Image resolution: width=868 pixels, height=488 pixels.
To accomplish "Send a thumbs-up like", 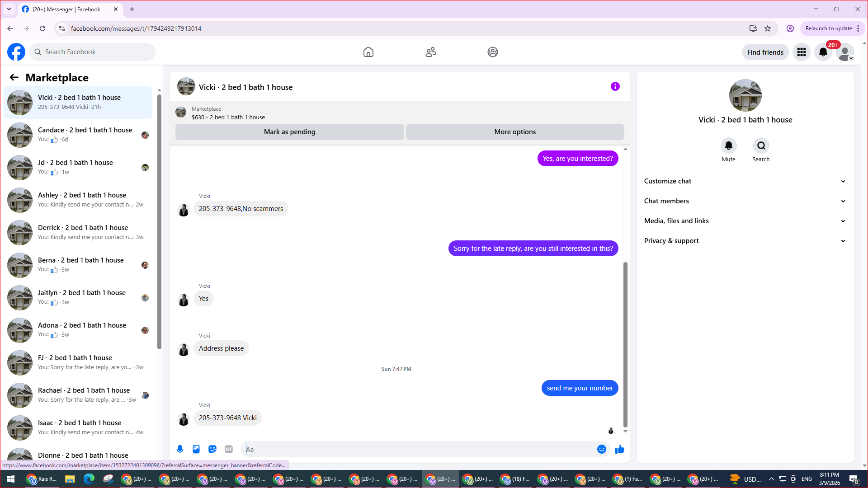I will coord(619,449).
